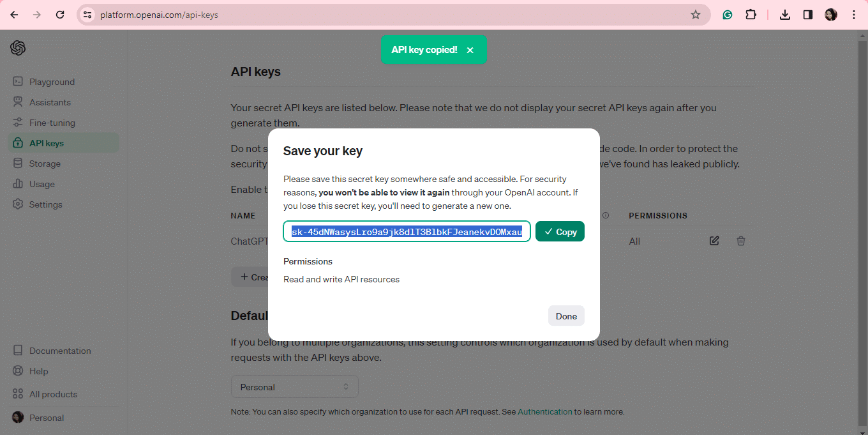The width and height of the screenshot is (868, 435).
Task: Open the Personal default organization dropdown
Action: [x=294, y=386]
